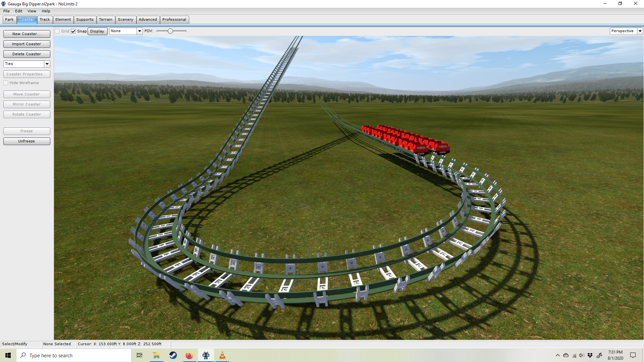Switch to the Supports tab

[85, 19]
